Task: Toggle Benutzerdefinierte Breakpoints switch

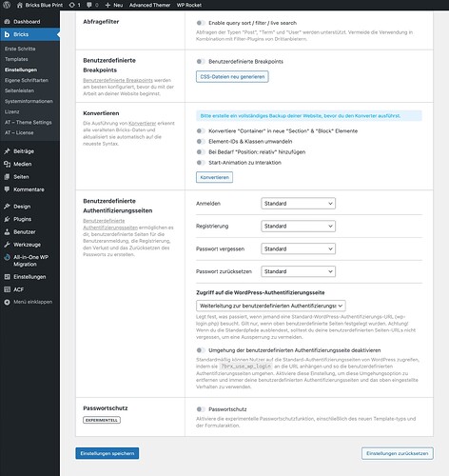Action: point(201,62)
